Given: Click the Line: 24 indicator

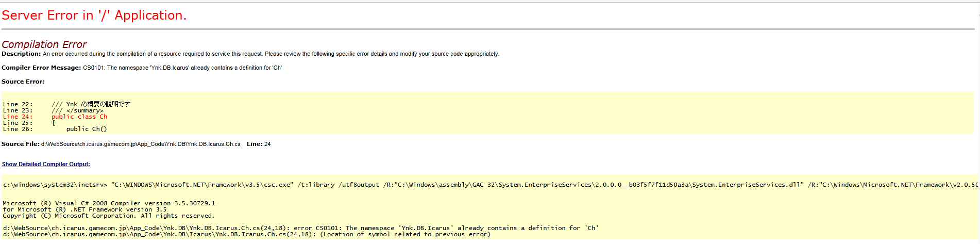Looking at the screenshot, I should click(x=259, y=144).
